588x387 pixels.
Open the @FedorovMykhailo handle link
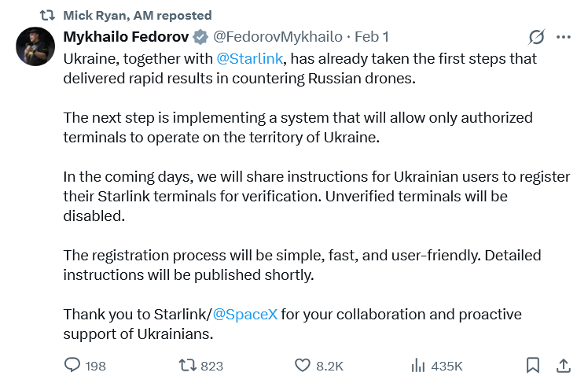click(277, 37)
